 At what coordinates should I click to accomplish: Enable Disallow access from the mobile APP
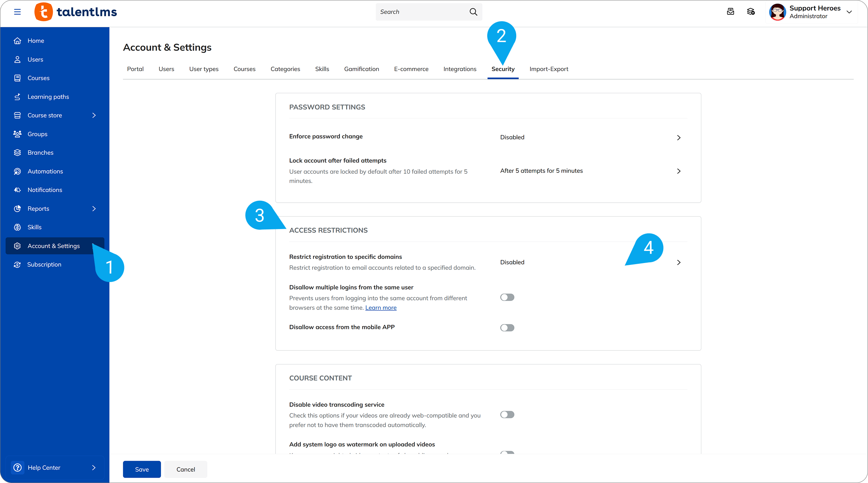[x=507, y=328]
